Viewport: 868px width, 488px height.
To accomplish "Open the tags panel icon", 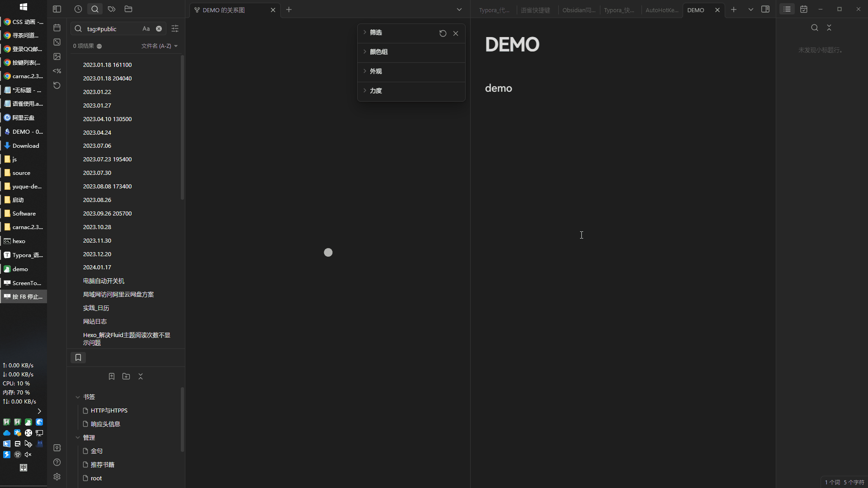I will click(x=112, y=9).
